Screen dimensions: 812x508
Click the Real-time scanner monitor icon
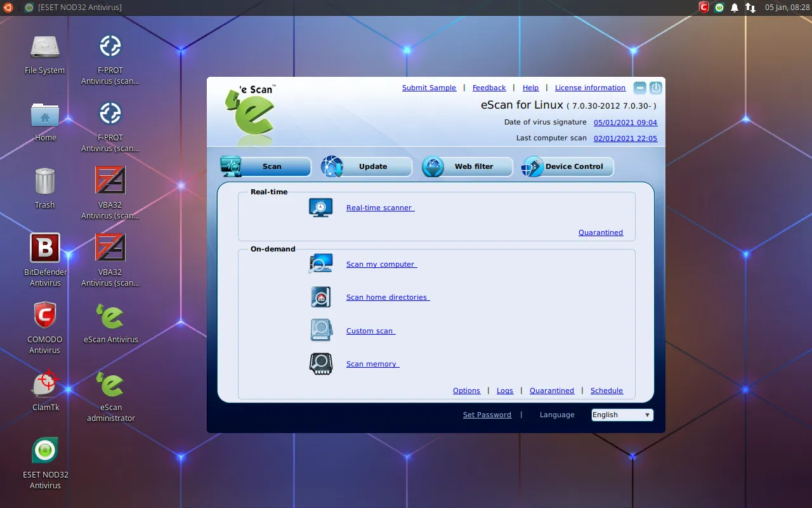321,208
